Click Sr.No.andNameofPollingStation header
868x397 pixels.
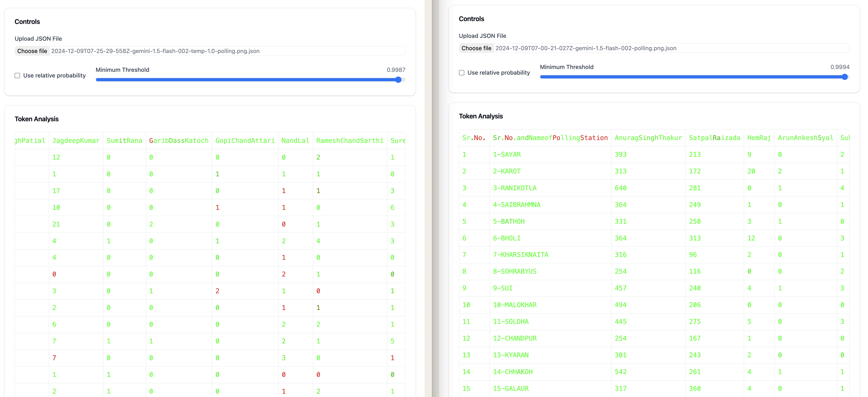(550, 138)
